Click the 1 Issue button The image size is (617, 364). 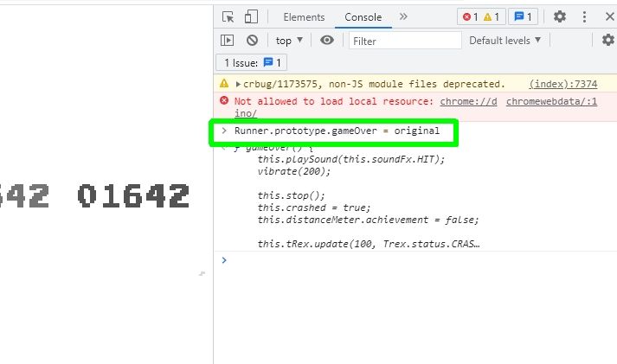(252, 62)
